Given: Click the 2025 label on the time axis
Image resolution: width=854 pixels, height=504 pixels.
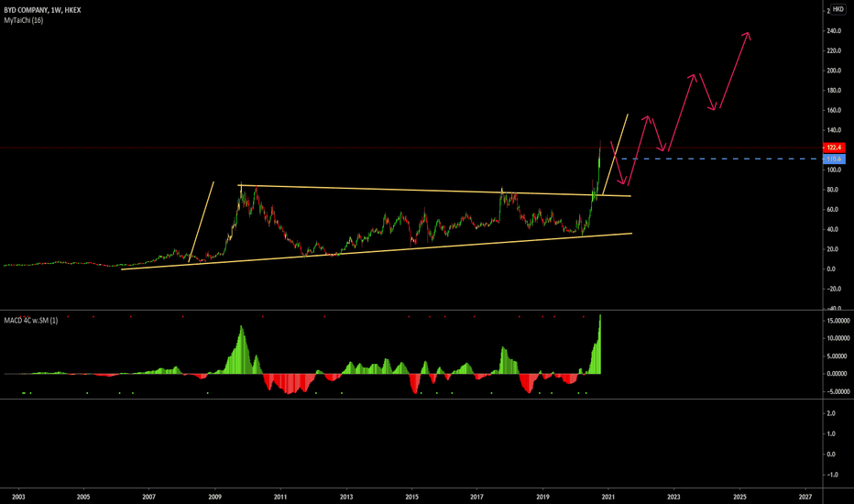Looking at the screenshot, I should coord(739,497).
